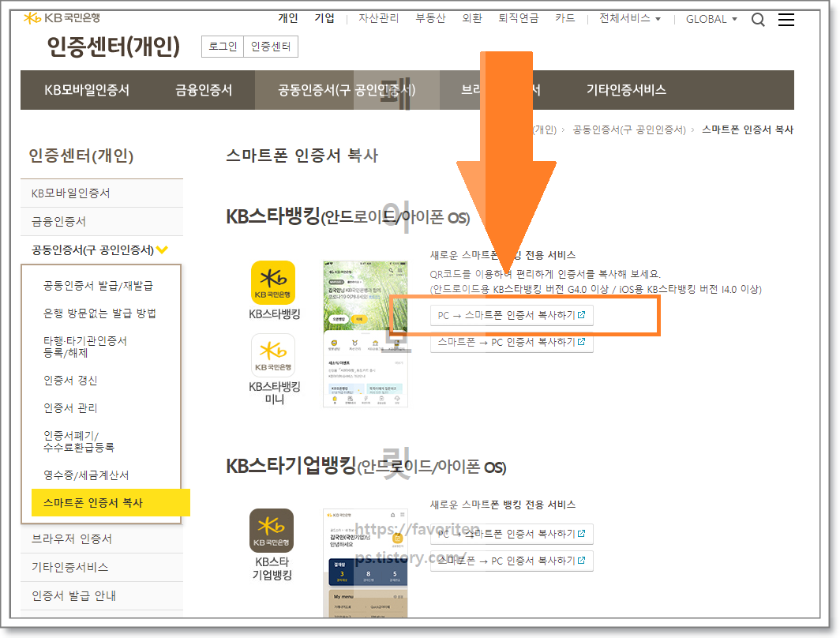Viewport: 840px width, 638px height.
Task: Click the KB스타뱅킹 미니 app icon
Action: [x=273, y=355]
